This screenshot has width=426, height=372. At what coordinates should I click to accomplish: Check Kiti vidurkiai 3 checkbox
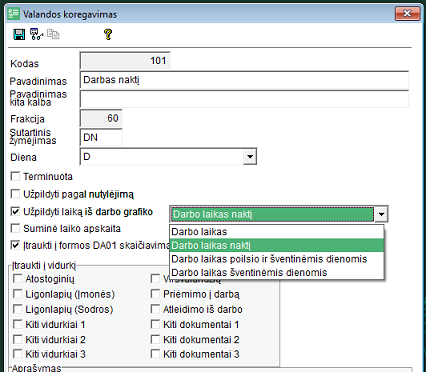17,354
